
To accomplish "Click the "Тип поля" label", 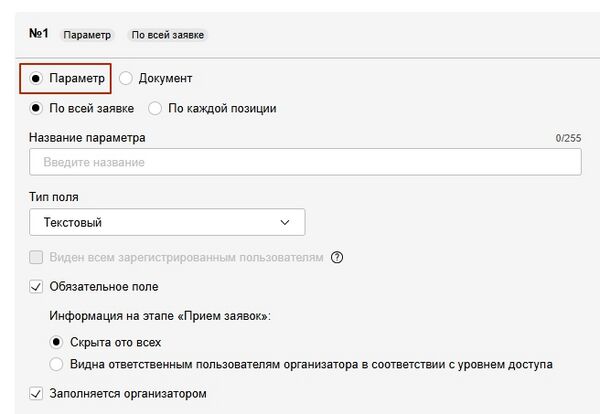I will [54, 197].
